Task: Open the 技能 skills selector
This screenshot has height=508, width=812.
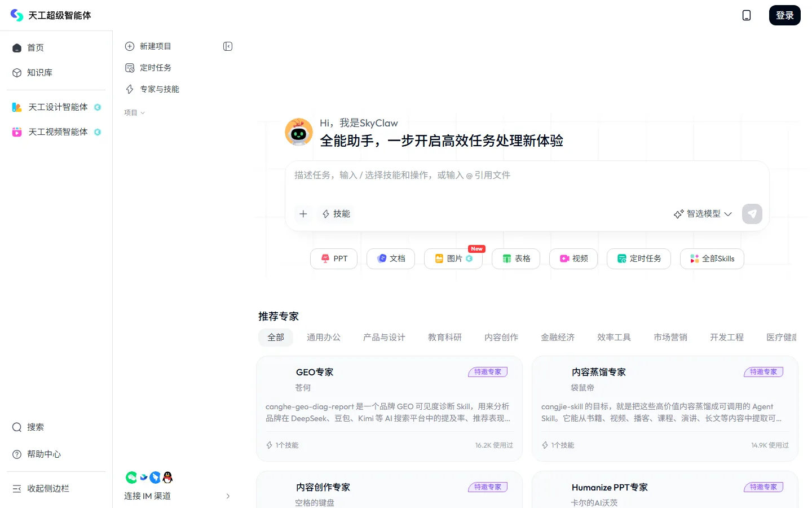Action: tap(336, 214)
